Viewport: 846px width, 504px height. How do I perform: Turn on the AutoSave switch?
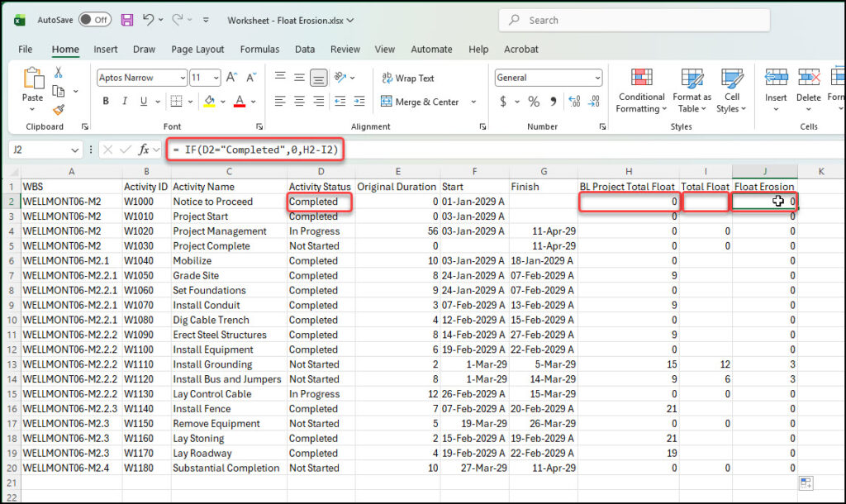95,20
